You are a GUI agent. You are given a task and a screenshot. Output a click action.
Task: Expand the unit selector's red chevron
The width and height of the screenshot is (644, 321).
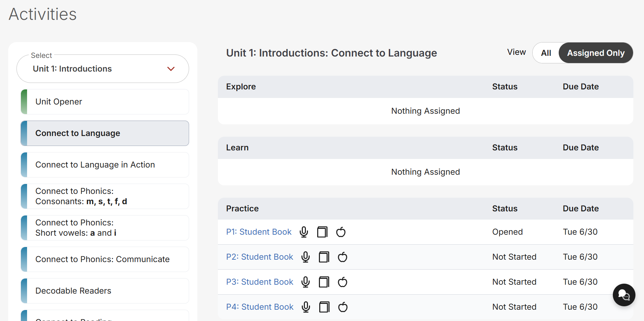pos(171,69)
